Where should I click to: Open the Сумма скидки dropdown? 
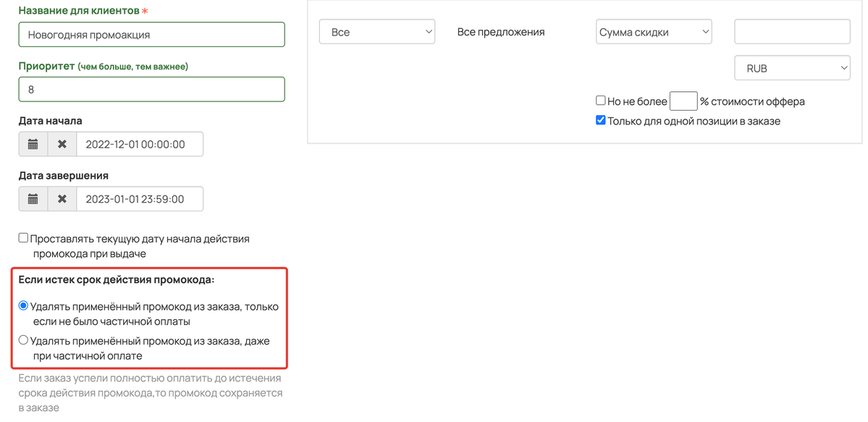pos(654,32)
